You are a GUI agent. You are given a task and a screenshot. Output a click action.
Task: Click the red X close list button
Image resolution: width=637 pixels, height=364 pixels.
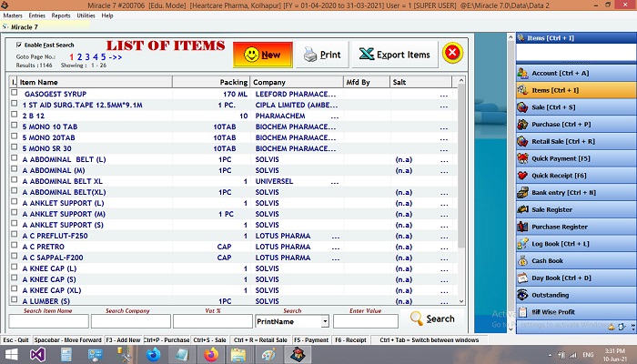point(452,53)
